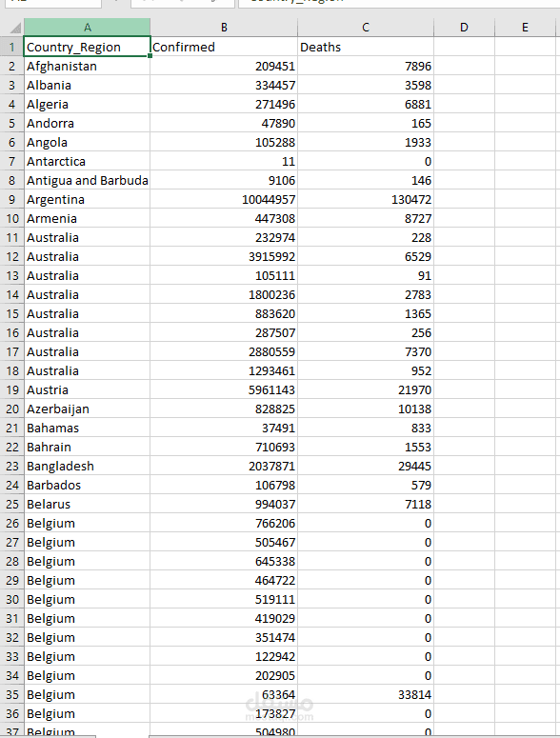Select the Barbados cell

[87, 486]
